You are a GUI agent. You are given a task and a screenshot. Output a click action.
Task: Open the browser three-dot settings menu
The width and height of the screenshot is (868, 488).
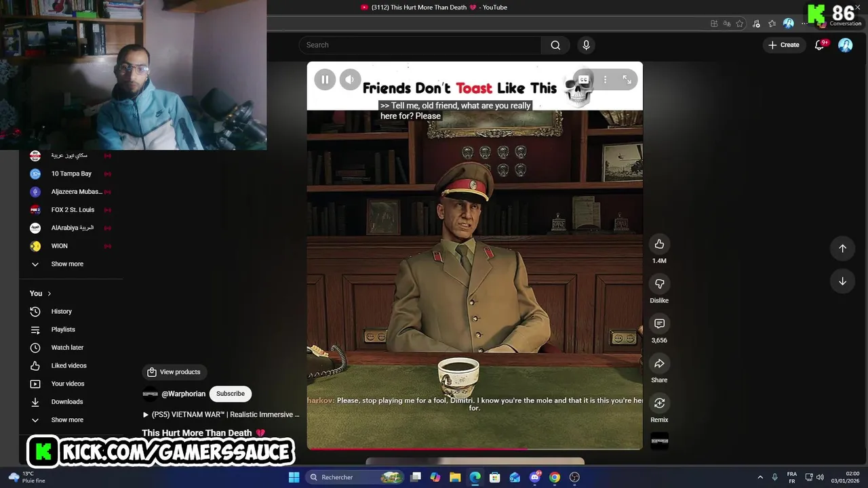805,24
